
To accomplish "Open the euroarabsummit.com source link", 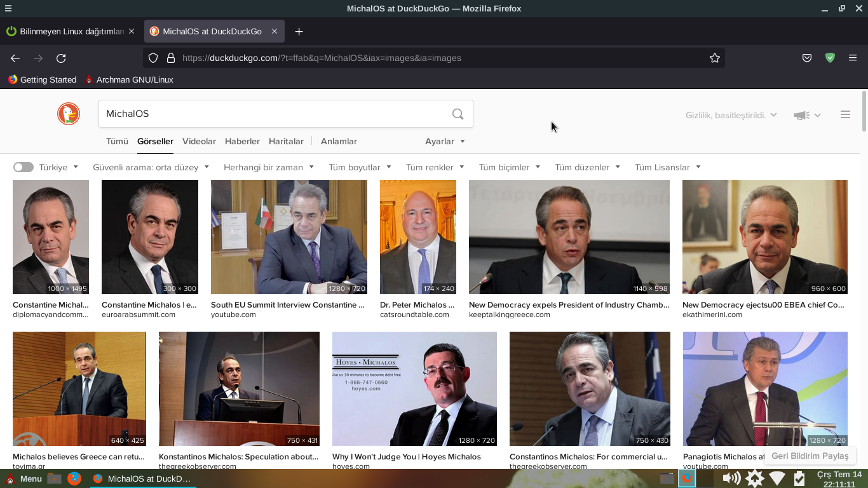I will click(x=138, y=315).
